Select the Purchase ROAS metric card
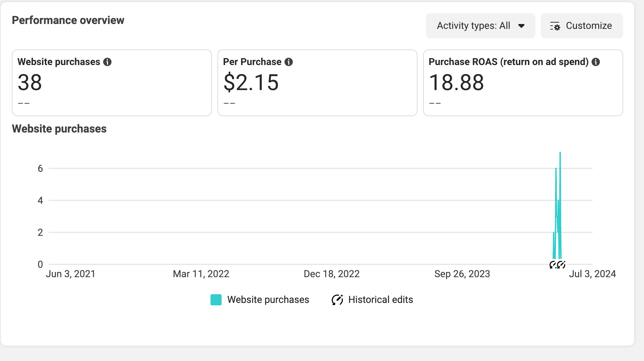The width and height of the screenshot is (644, 361). [523, 83]
